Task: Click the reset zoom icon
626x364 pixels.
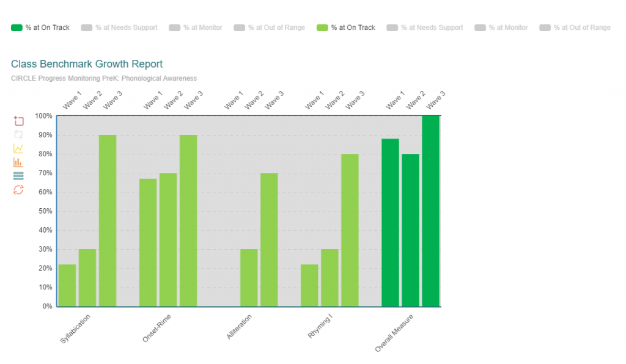Action: tap(18, 135)
